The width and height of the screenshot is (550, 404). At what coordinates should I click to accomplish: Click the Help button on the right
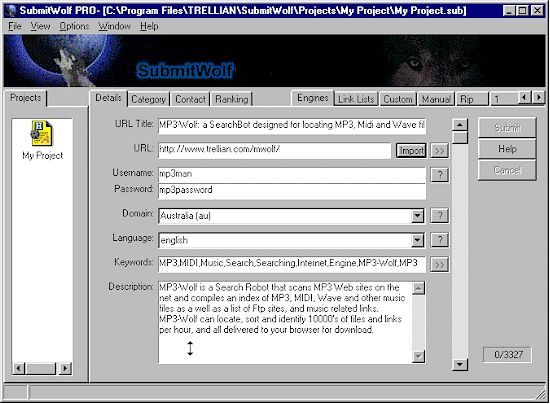pyautogui.click(x=507, y=149)
